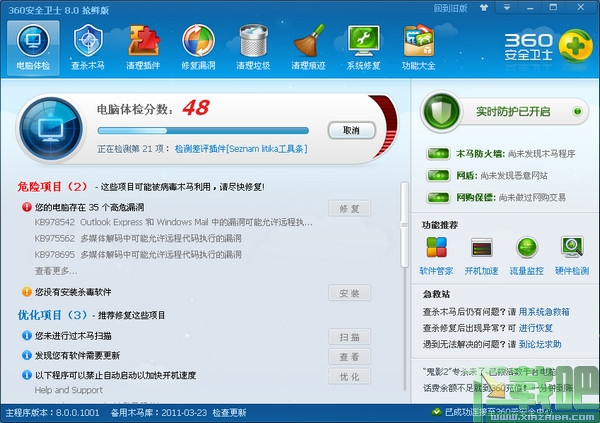
Task: Click the 鬼影2 news headline
Action: pos(490,372)
